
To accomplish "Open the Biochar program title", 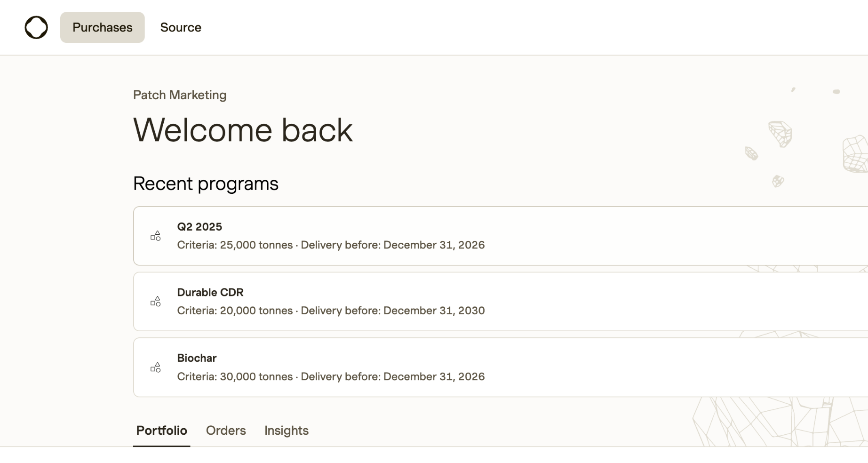I will pyautogui.click(x=197, y=358).
